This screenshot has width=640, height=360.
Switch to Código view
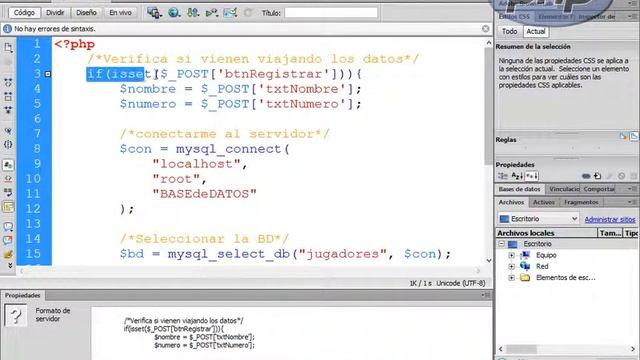coord(24,13)
